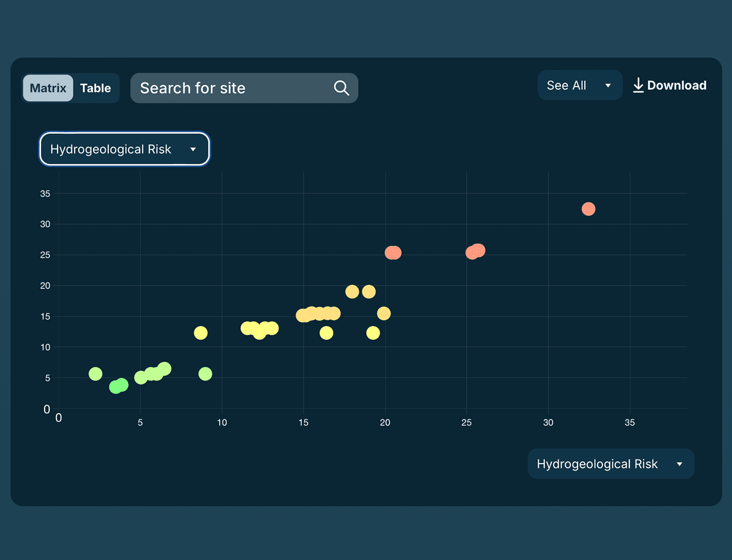This screenshot has height=560, width=732.
Task: Click the arrow on bottom Hydrogeological Risk selector
Action: pos(679,464)
